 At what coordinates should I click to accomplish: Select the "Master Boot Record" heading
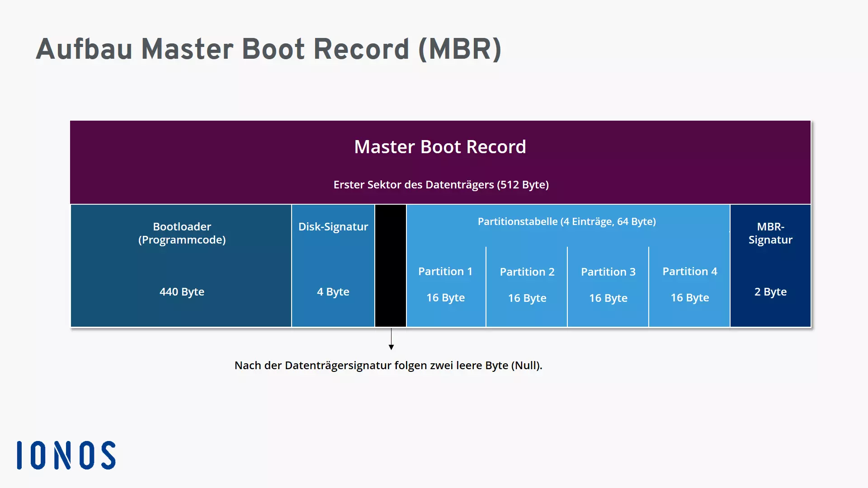click(x=440, y=147)
